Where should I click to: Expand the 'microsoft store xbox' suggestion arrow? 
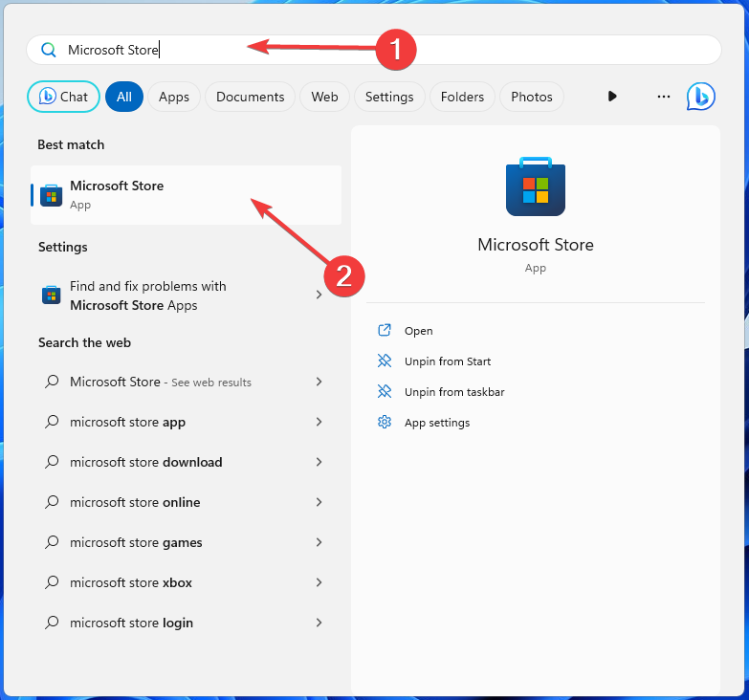point(319,582)
